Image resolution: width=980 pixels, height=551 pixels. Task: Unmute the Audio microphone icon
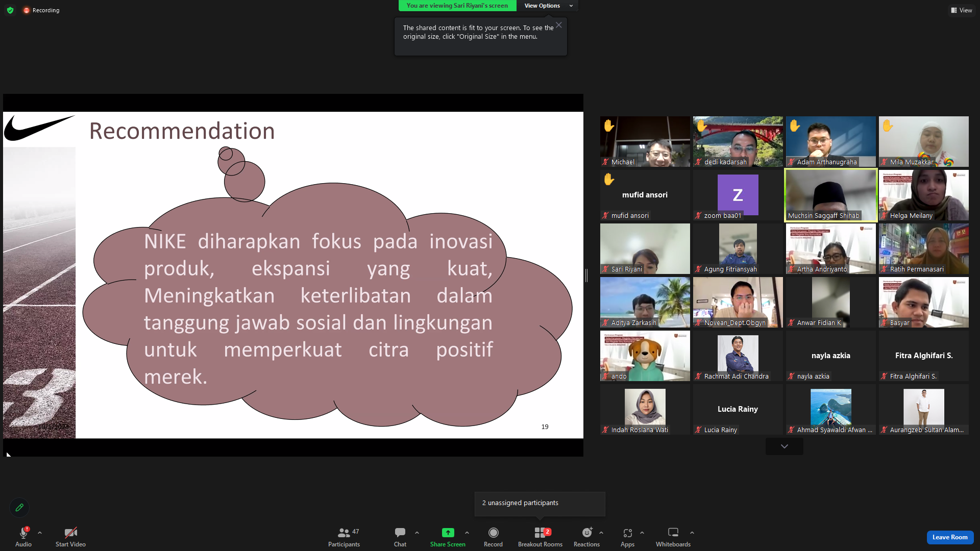point(23,533)
